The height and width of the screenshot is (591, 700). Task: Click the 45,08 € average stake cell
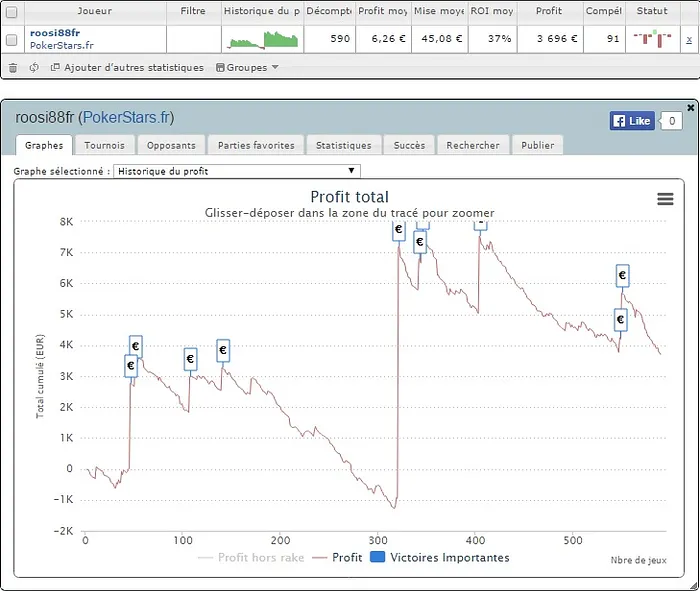440,39
